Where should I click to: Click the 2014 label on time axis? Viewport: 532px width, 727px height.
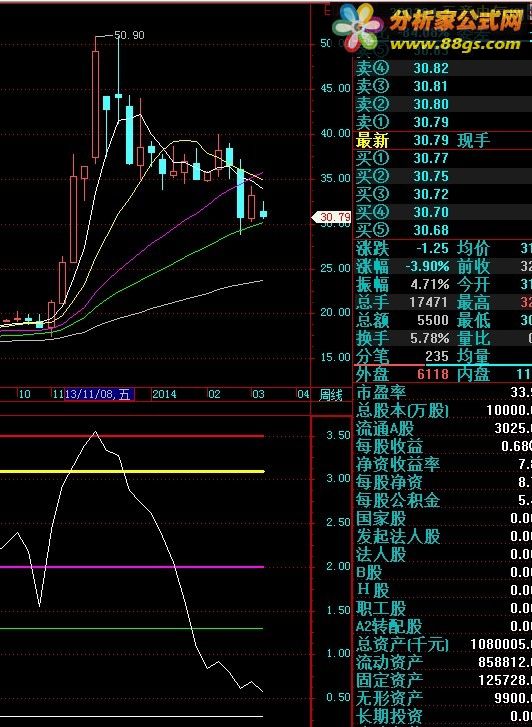coord(164,395)
